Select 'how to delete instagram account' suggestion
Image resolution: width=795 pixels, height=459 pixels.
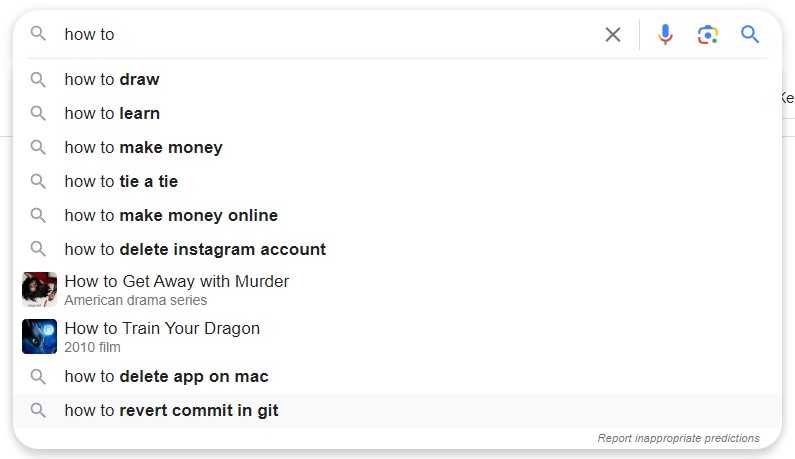[397, 250]
